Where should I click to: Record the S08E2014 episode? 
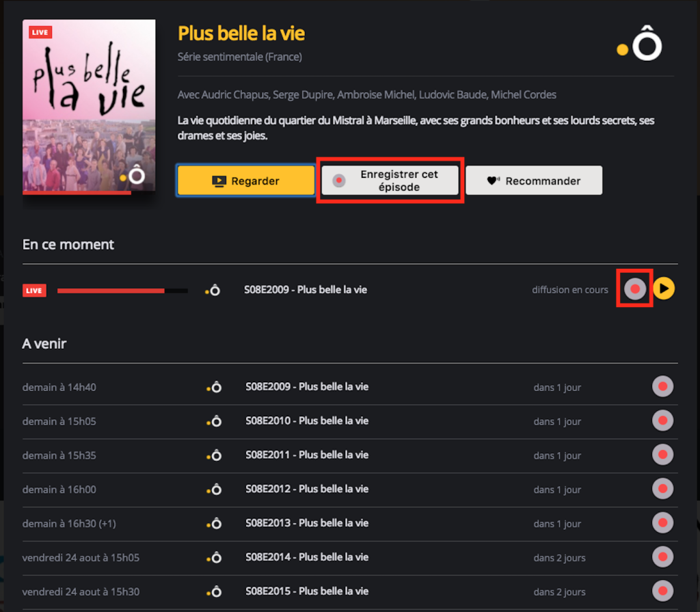coord(662,557)
